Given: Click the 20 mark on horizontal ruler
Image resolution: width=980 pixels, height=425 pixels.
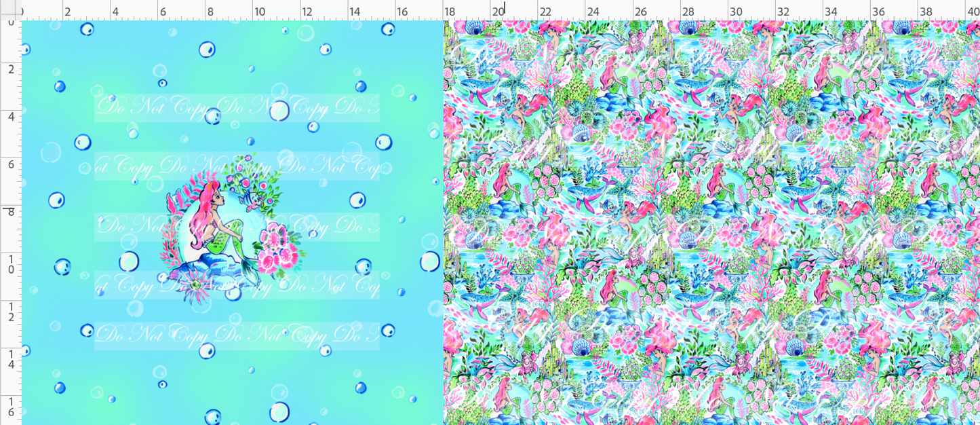Looking at the screenshot, I should 498,12.
